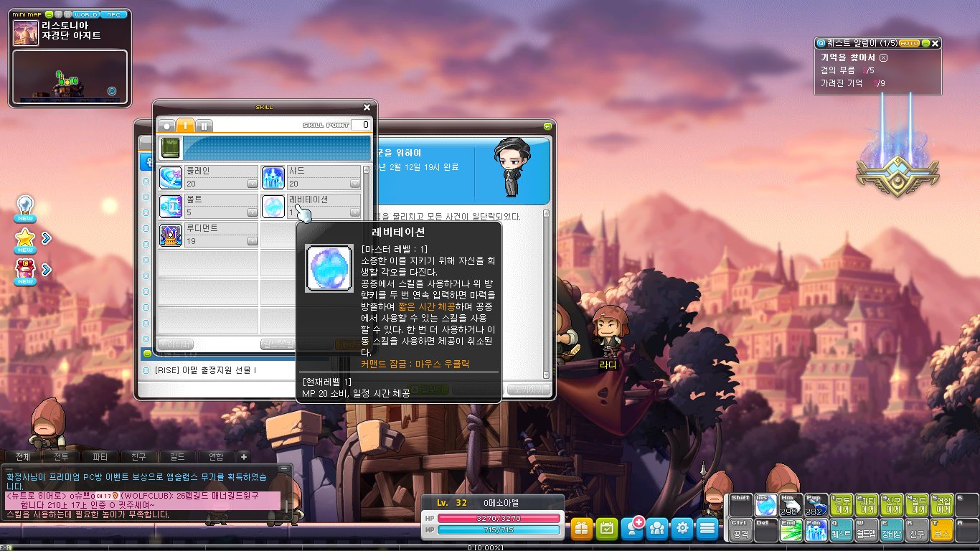The width and height of the screenshot is (980, 551).
Task: Click the 루디먼트 skill icon
Action: tap(170, 235)
